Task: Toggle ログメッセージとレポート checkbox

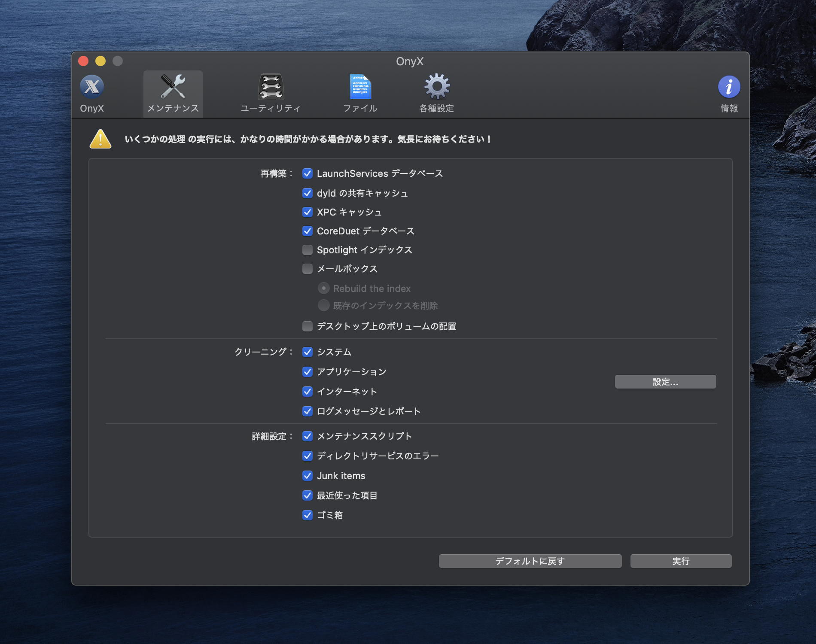Action: tap(308, 411)
